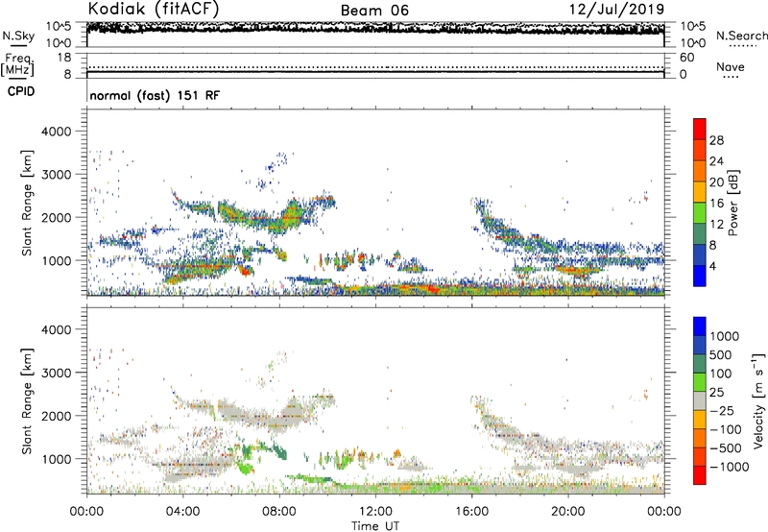
Task: Click the 'normal (fast) 151 RF' mode text
Action: pos(155,95)
